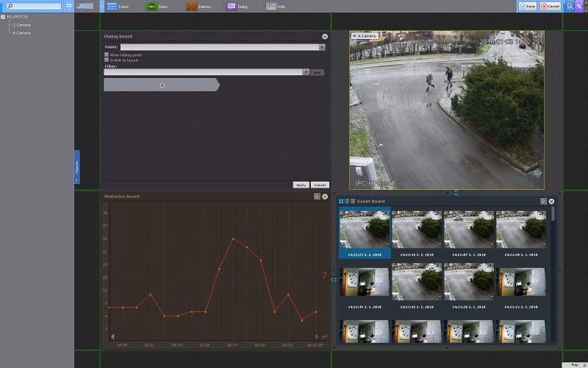The image size is (588, 368).
Task: Select 2.Camera in the tree
Action: (21, 25)
